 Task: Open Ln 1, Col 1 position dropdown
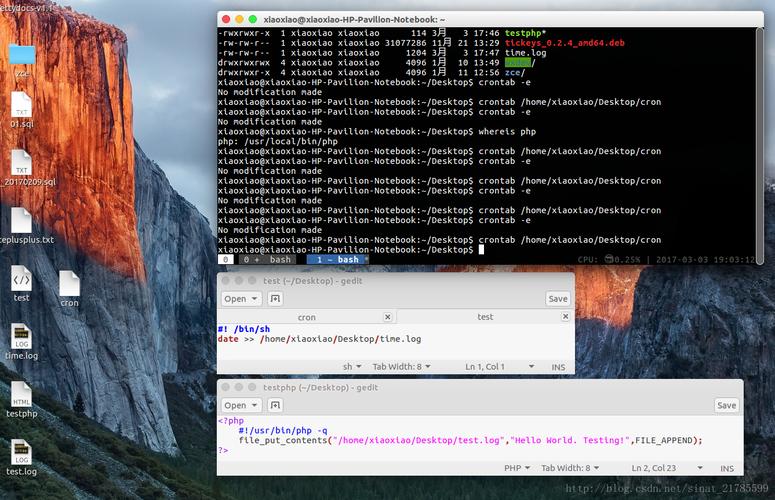499,367
